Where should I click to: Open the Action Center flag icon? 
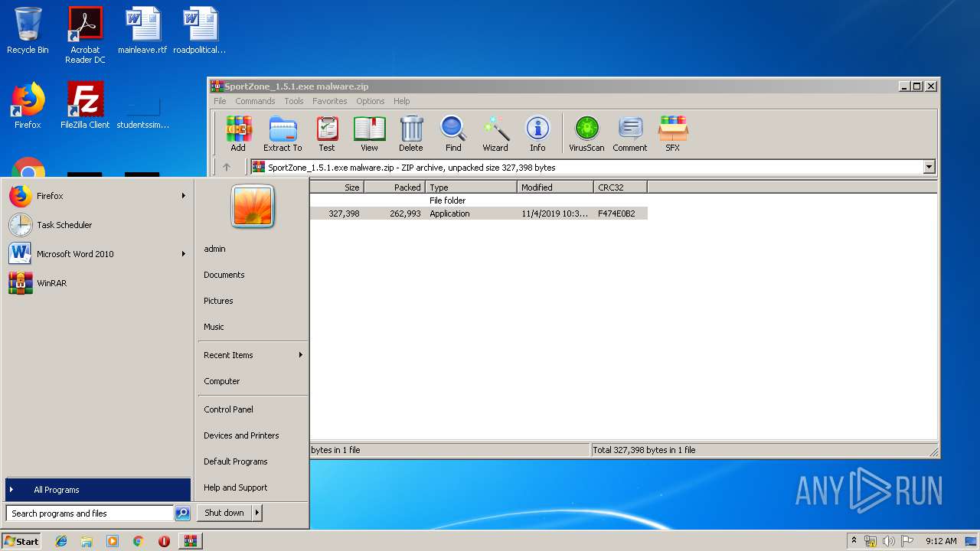(x=907, y=541)
